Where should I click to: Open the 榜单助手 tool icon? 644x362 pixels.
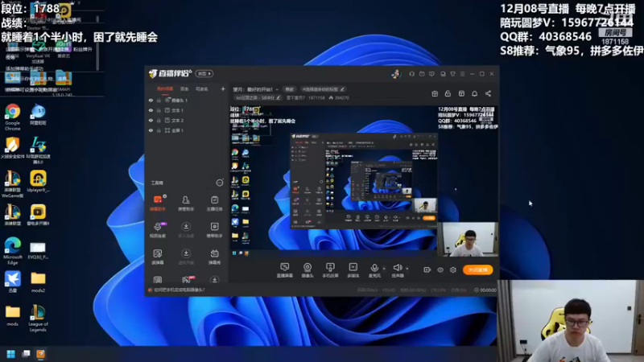point(214,230)
